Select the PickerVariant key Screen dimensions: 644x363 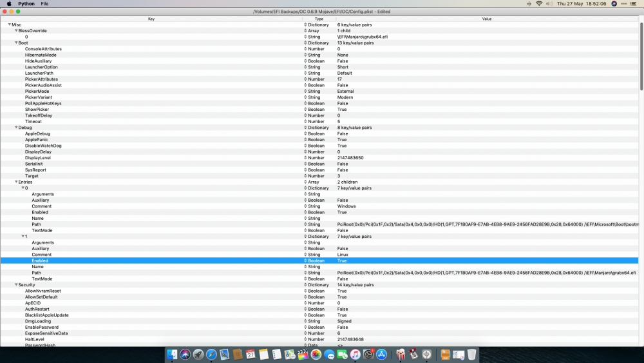(x=39, y=97)
